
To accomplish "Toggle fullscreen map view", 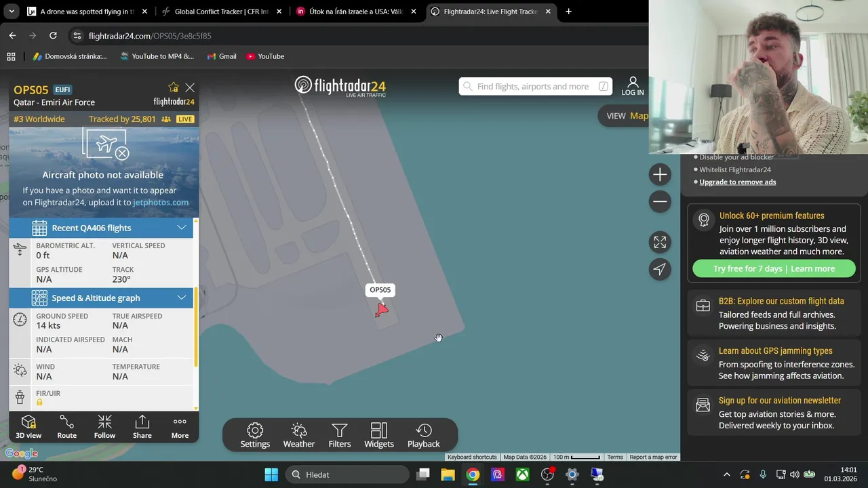I will (660, 242).
